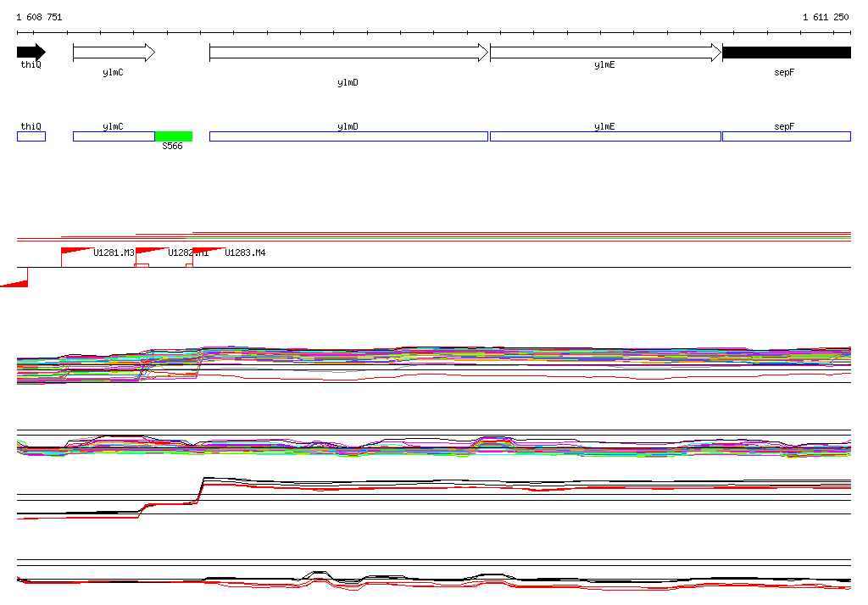Select the blue sepF annotation box

pos(786,136)
